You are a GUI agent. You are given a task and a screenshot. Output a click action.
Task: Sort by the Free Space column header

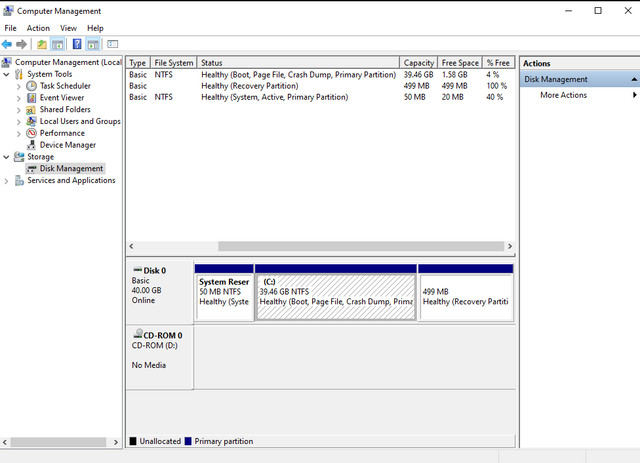[x=460, y=63]
